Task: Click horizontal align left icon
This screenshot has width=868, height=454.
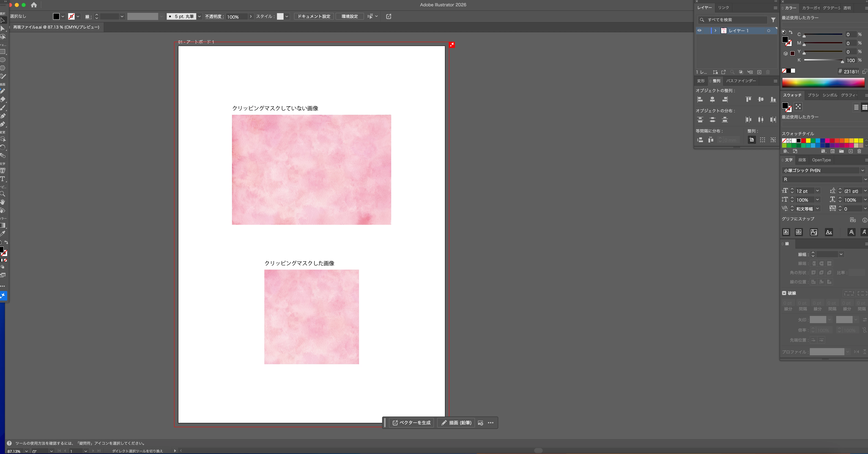Action: tap(700, 99)
